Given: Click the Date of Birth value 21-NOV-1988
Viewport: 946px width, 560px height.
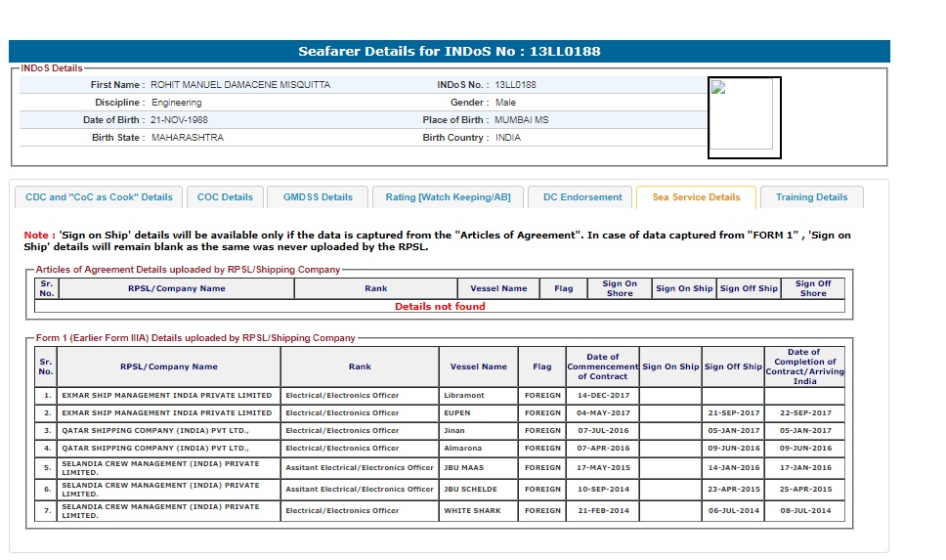Looking at the screenshot, I should 179,120.
